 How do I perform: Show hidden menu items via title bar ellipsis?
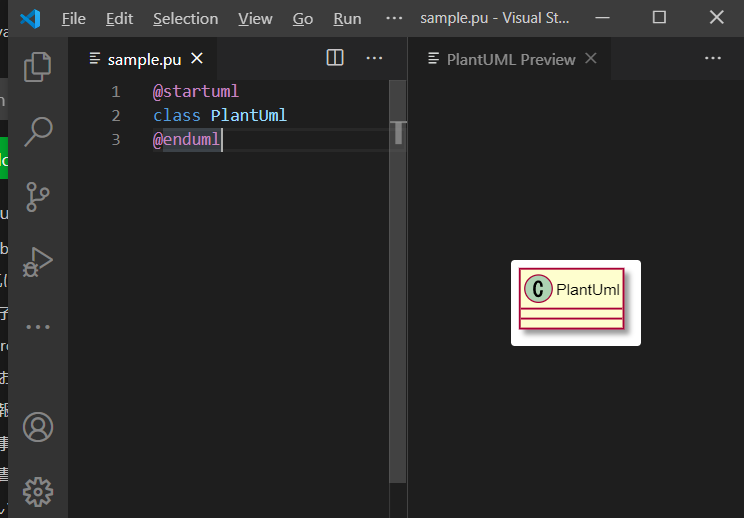pyautogui.click(x=394, y=18)
